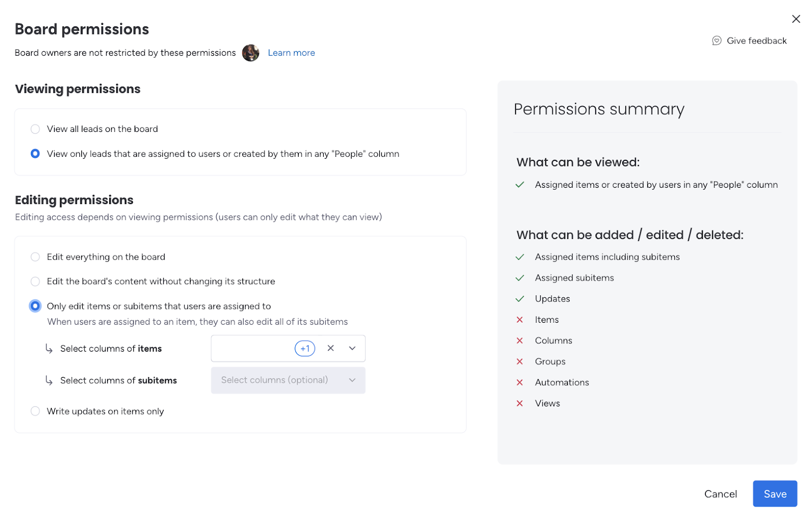812x512 pixels.
Task: Choose Edit everything on the board
Action: pos(35,257)
